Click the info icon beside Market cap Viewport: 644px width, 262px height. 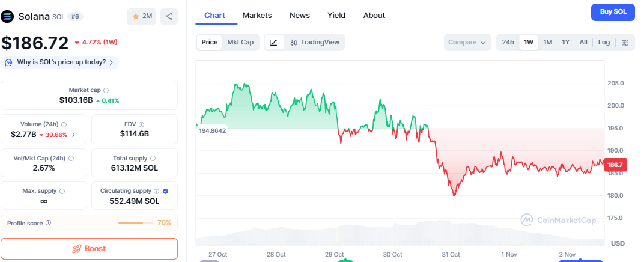coord(106,90)
